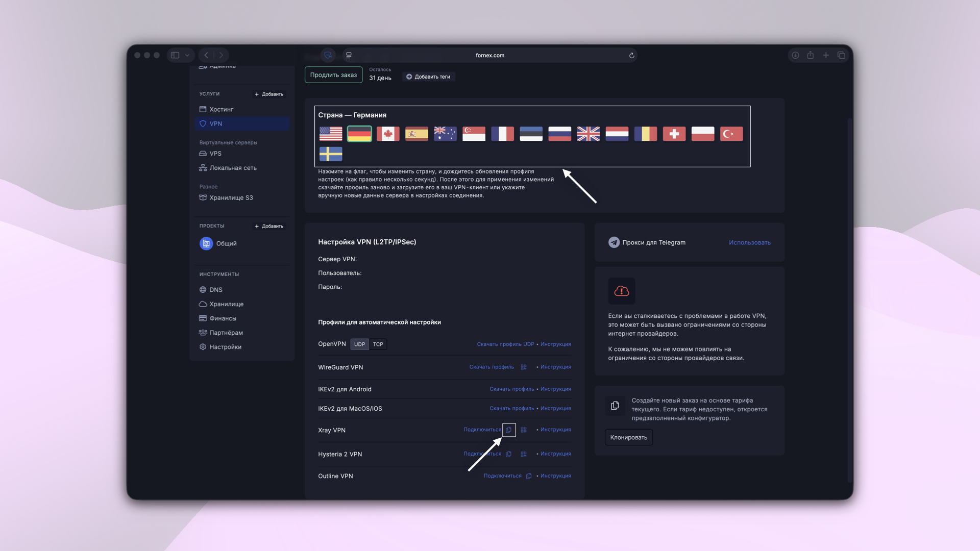Open Хранилище S3 box icon
Image resolution: width=980 pixels, height=551 pixels.
(203, 197)
